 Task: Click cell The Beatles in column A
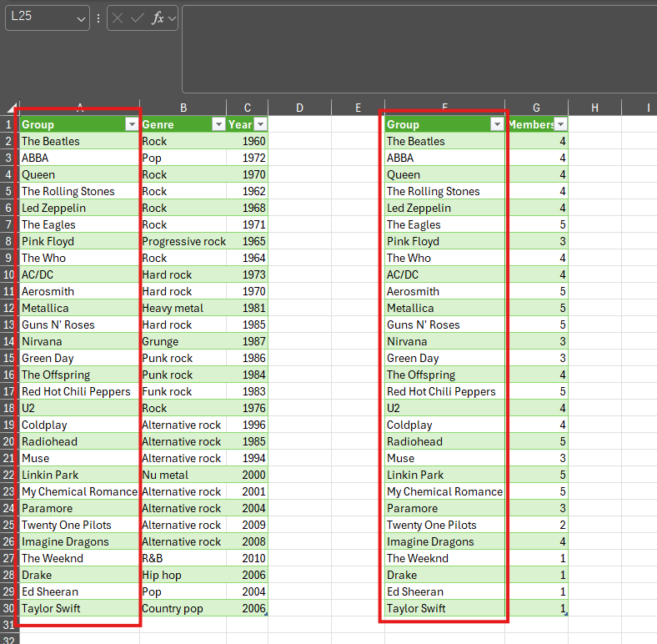pyautogui.click(x=79, y=141)
